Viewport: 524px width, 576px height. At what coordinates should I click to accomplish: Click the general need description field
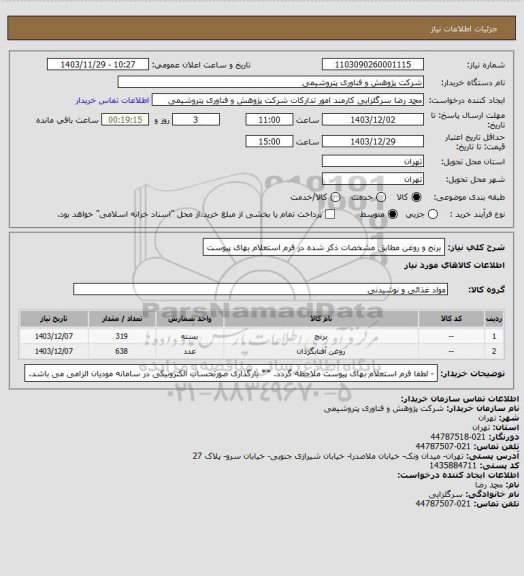(324, 247)
